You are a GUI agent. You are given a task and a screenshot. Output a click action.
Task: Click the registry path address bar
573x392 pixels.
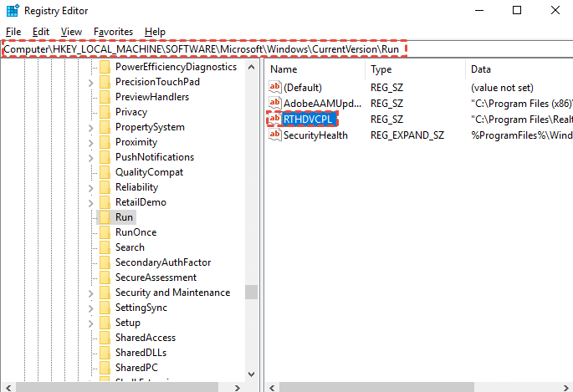tap(287, 49)
